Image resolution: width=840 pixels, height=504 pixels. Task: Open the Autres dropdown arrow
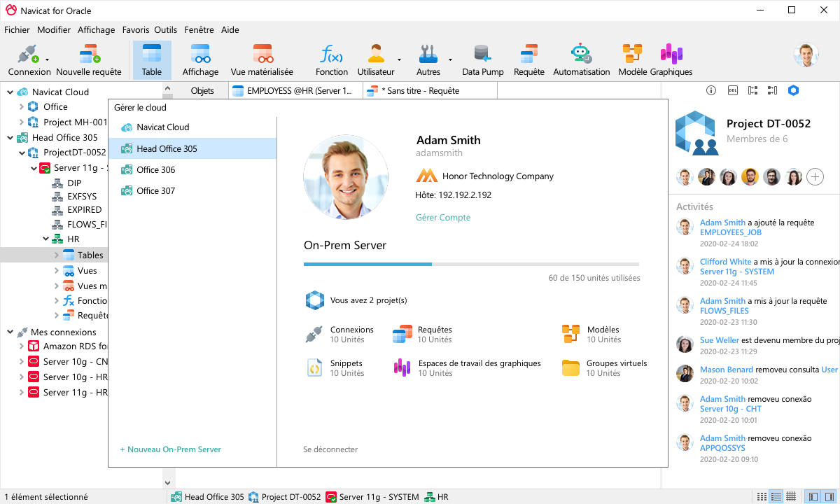coord(450,60)
